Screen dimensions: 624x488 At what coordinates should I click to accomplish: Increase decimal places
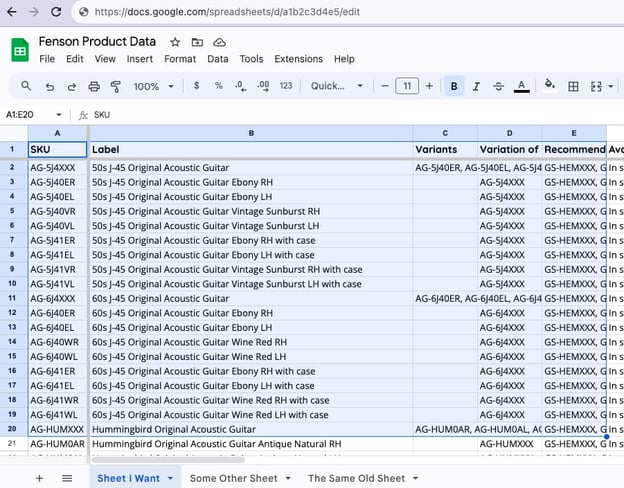pos(263,86)
